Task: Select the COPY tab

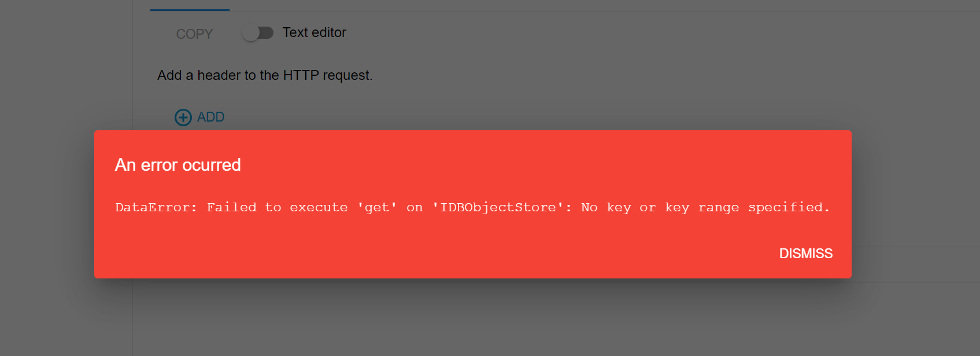Action: pos(194,34)
